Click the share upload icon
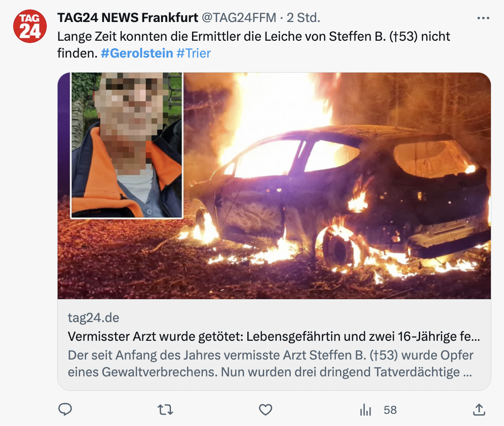The image size is (504, 426). tap(479, 410)
